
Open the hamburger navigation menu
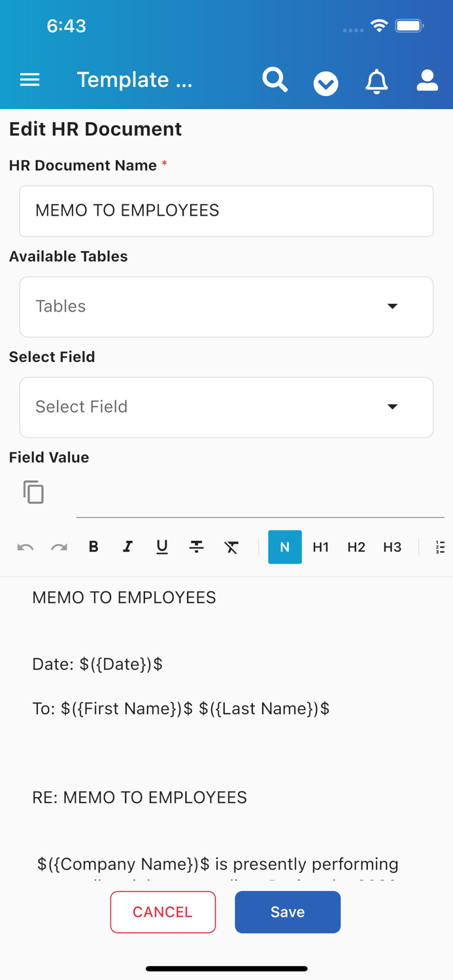(x=29, y=79)
